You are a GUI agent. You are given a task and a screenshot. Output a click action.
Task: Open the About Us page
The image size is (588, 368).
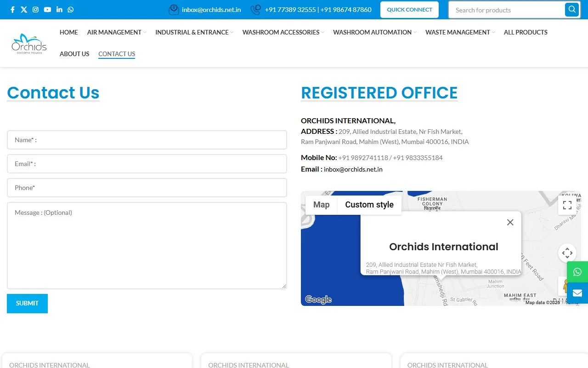(74, 54)
